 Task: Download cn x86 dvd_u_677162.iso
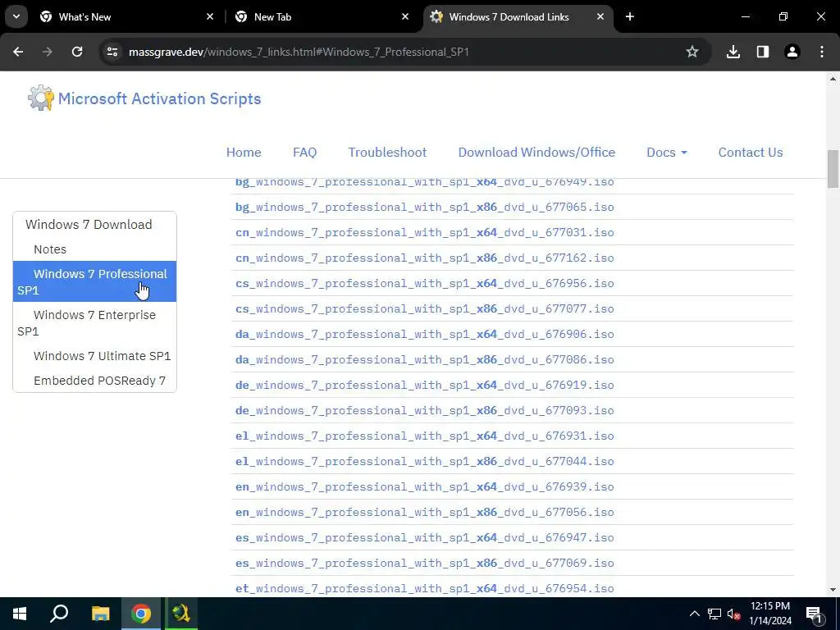(424, 258)
